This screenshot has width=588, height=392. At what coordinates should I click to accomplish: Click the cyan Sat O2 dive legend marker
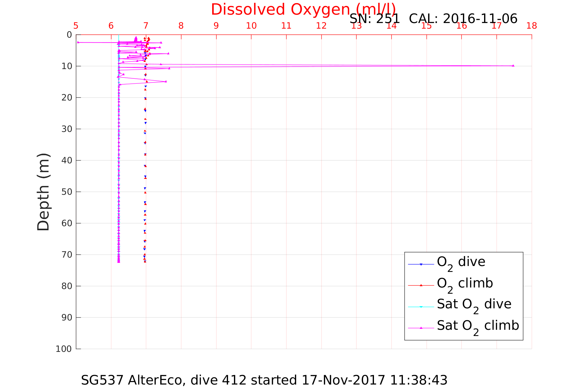(x=421, y=307)
